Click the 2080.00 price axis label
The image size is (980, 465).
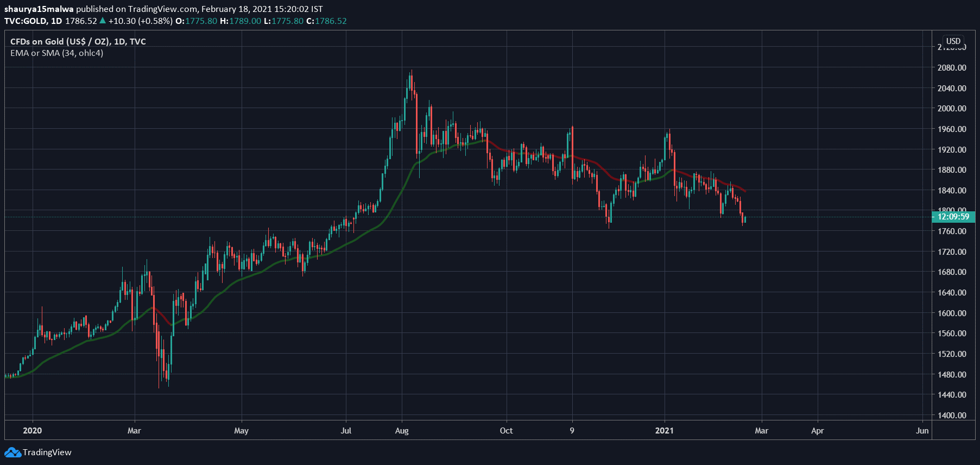pyautogui.click(x=952, y=68)
